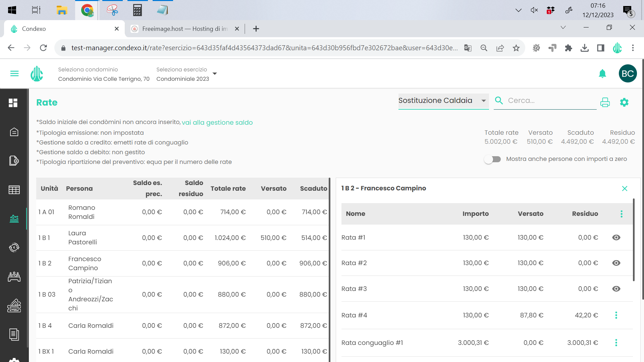Open the Seleziona esercizio dropdown arrow
The image size is (644, 362).
pos(215,74)
